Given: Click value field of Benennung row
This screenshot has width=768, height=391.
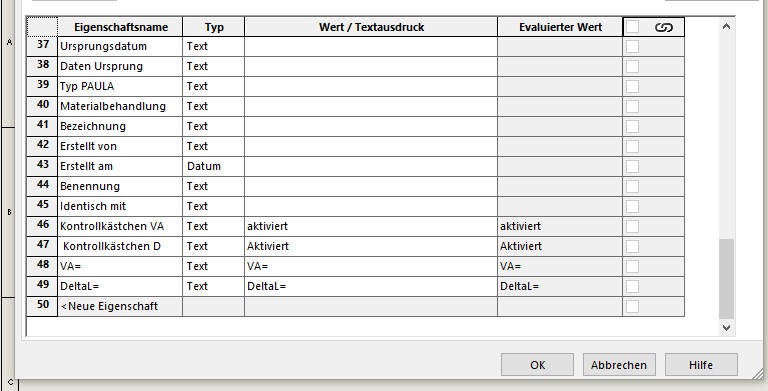Looking at the screenshot, I should pos(371,187).
